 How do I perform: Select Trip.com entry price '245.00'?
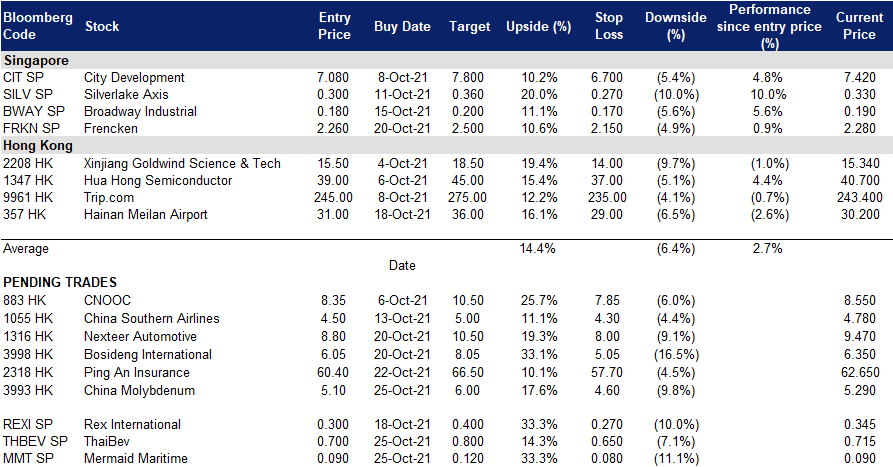click(333, 198)
